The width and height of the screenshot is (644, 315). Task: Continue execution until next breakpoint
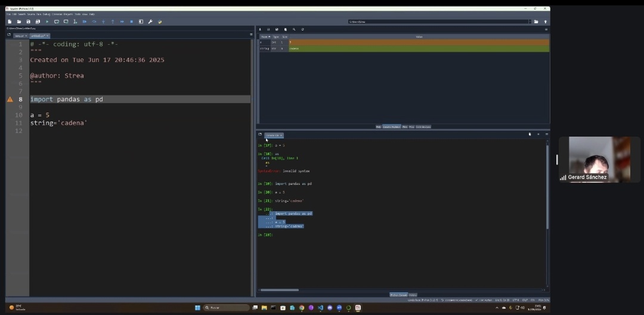[x=122, y=21]
